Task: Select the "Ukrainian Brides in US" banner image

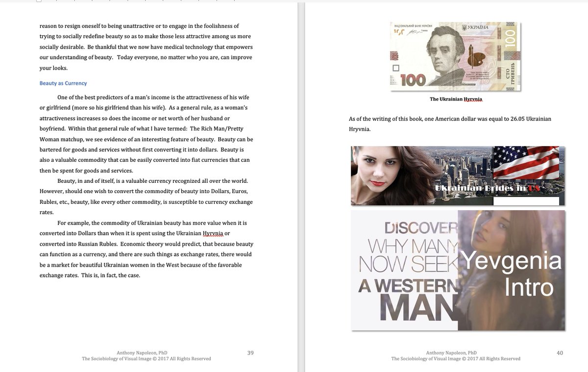Action: click(x=458, y=175)
